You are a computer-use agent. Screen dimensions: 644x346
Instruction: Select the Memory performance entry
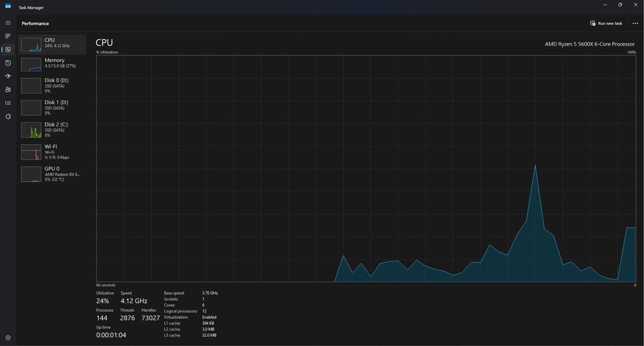coord(52,64)
